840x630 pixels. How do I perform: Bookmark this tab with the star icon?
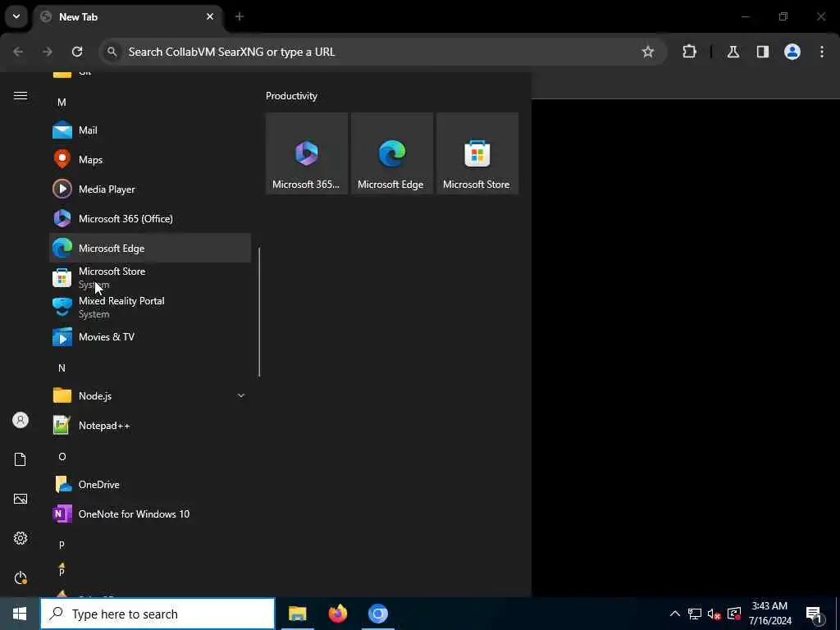(648, 52)
